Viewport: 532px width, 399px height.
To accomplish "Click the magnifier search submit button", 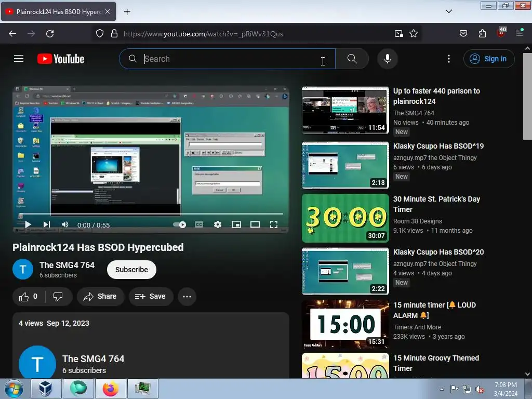I will pyautogui.click(x=352, y=59).
